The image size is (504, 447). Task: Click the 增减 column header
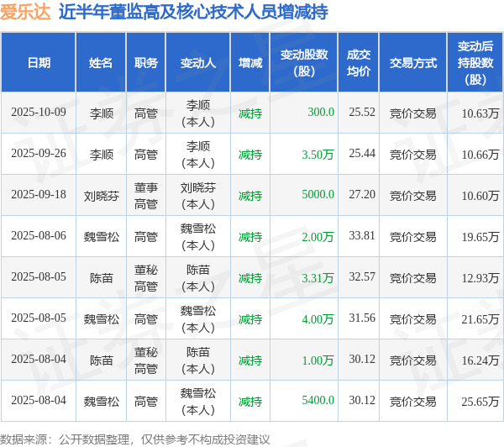point(250,63)
